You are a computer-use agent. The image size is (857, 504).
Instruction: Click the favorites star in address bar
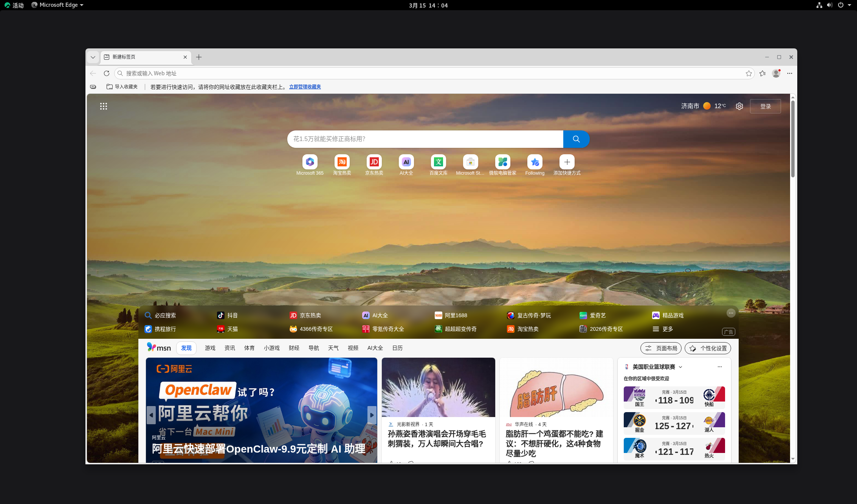point(749,73)
